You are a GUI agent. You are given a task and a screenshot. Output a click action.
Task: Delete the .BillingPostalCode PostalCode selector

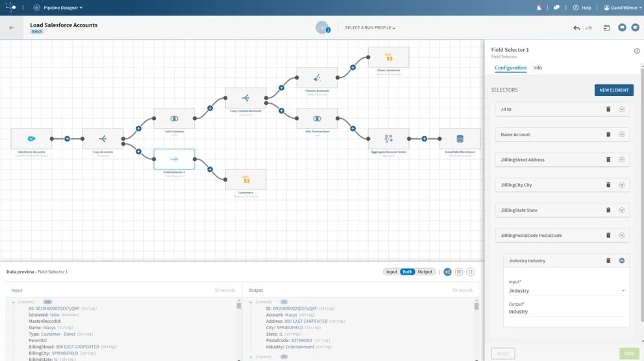[x=608, y=235]
